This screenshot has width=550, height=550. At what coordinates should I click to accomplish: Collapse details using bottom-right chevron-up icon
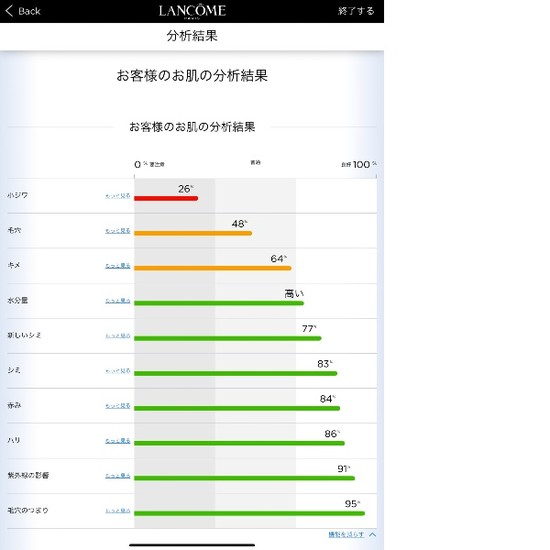pos(373,535)
